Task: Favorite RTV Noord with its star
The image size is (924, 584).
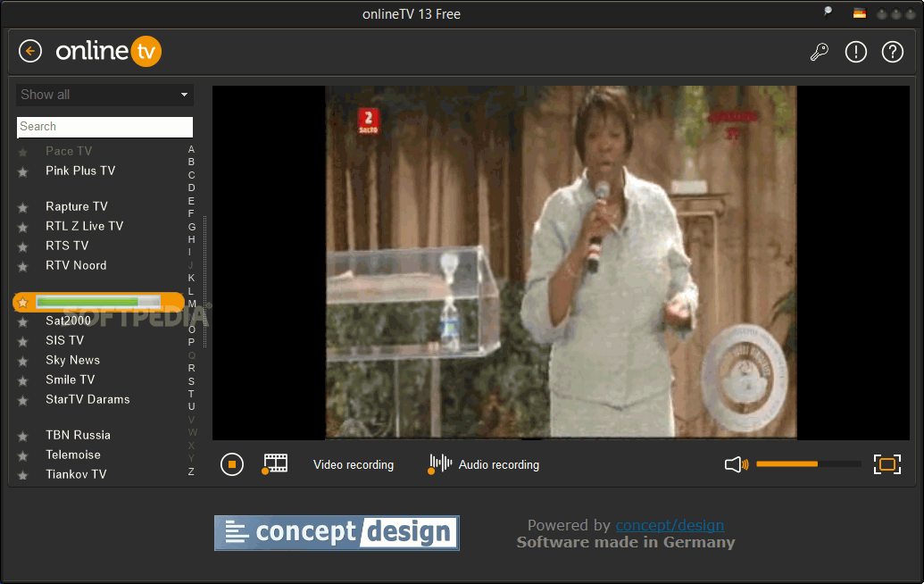Action: tap(23, 266)
